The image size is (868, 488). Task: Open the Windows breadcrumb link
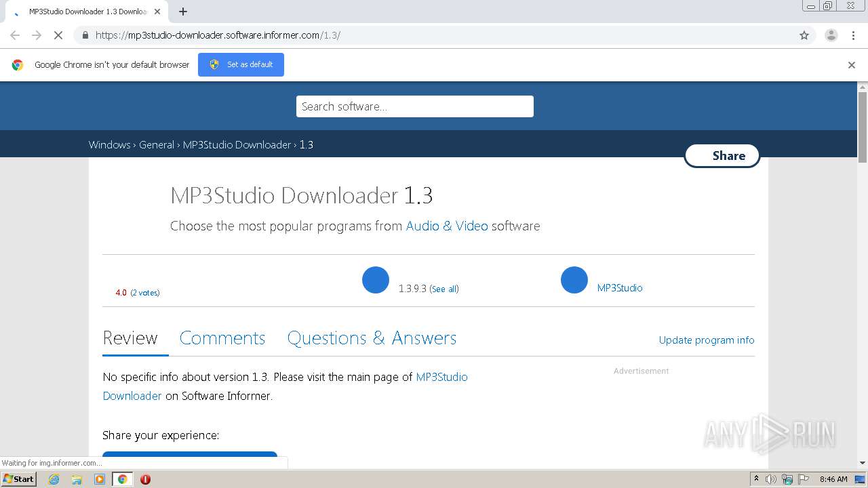[109, 144]
